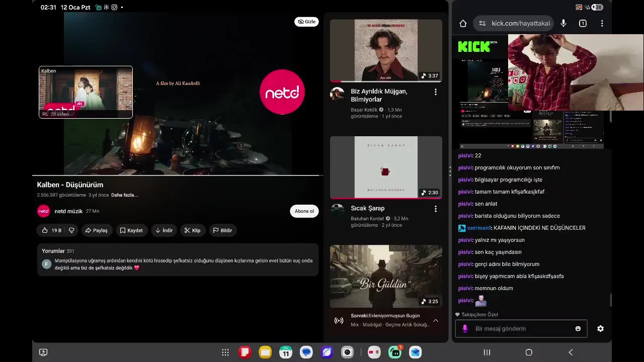Open green app with notification badge
The image size is (644, 362).
[x=395, y=352]
